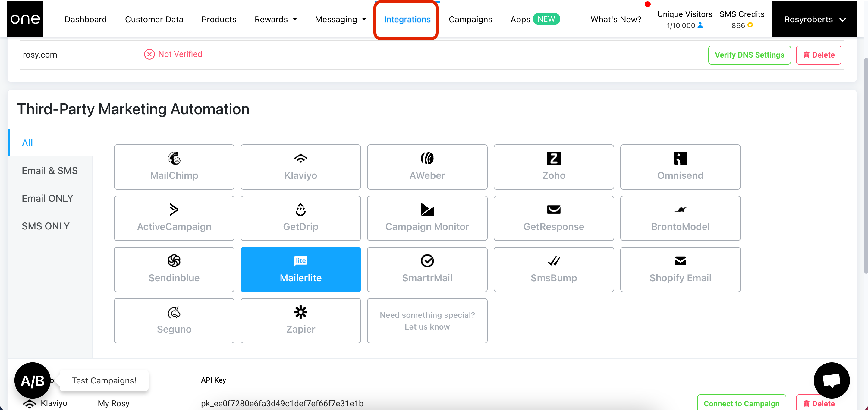Click Need something special? Let us know
This screenshot has height=410, width=868.
tap(427, 321)
